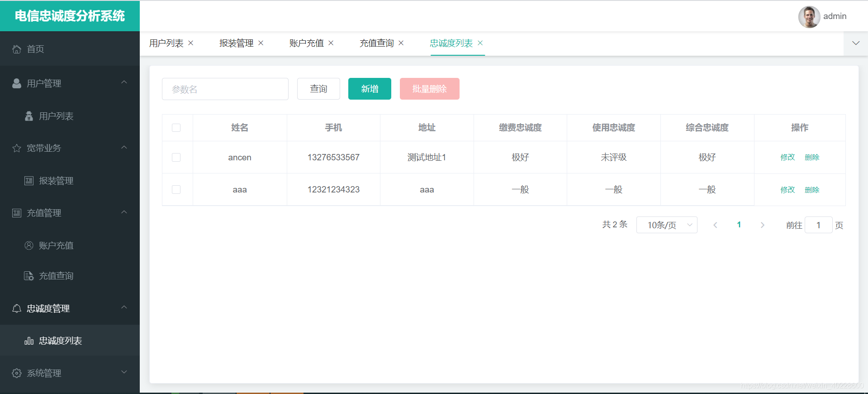Click 修改 for the aaa row
Viewport: 868px width, 394px height.
pyautogui.click(x=787, y=190)
